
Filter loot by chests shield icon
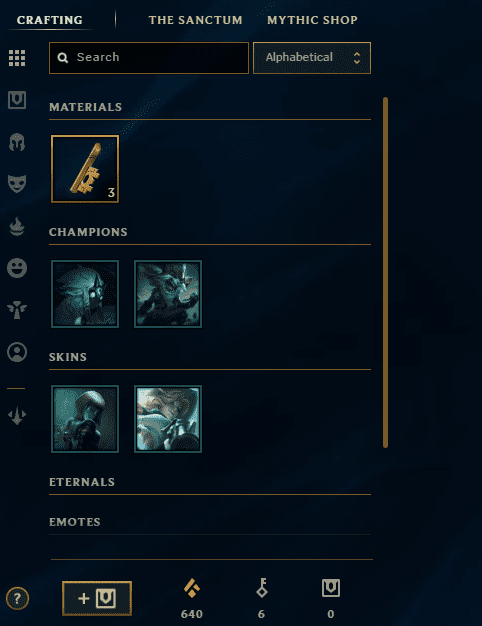tap(17, 100)
